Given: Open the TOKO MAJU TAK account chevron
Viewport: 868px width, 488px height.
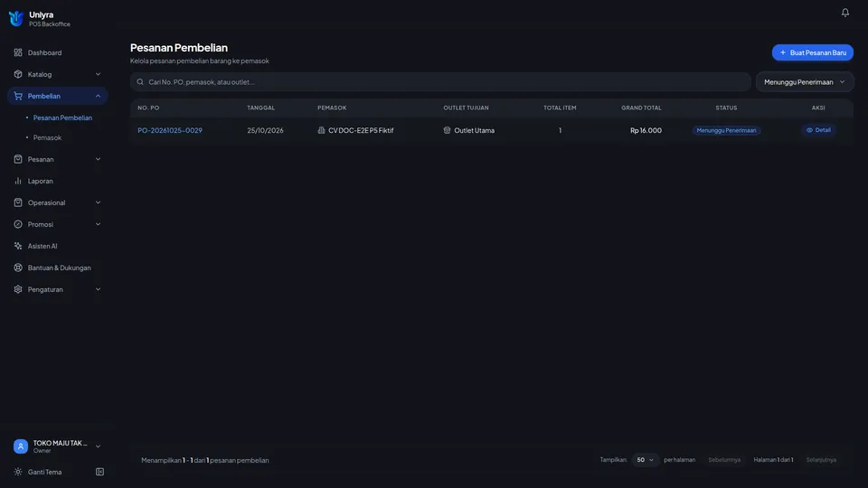Looking at the screenshot, I should (98, 446).
